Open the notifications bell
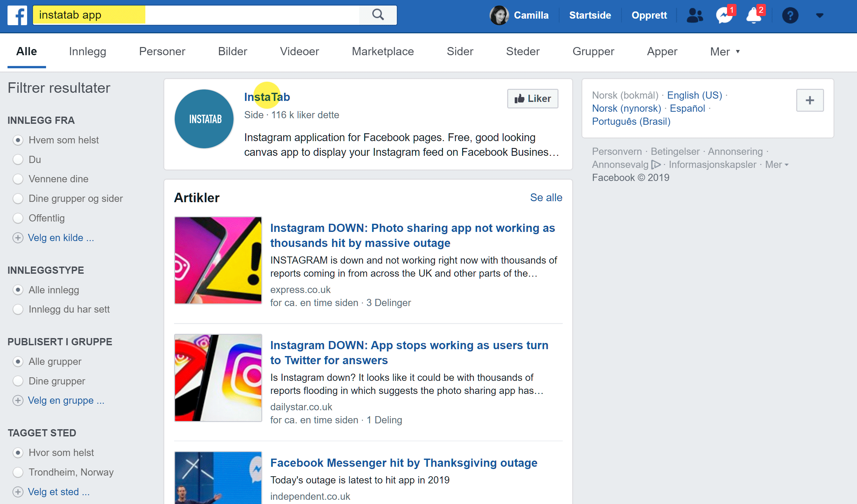The height and width of the screenshot is (504, 857). tap(753, 15)
